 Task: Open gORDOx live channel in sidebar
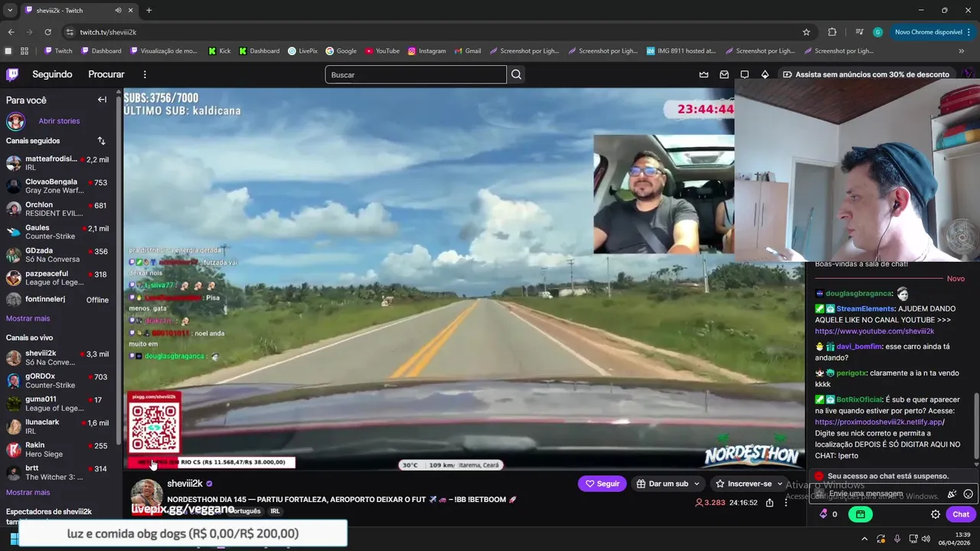(x=57, y=380)
